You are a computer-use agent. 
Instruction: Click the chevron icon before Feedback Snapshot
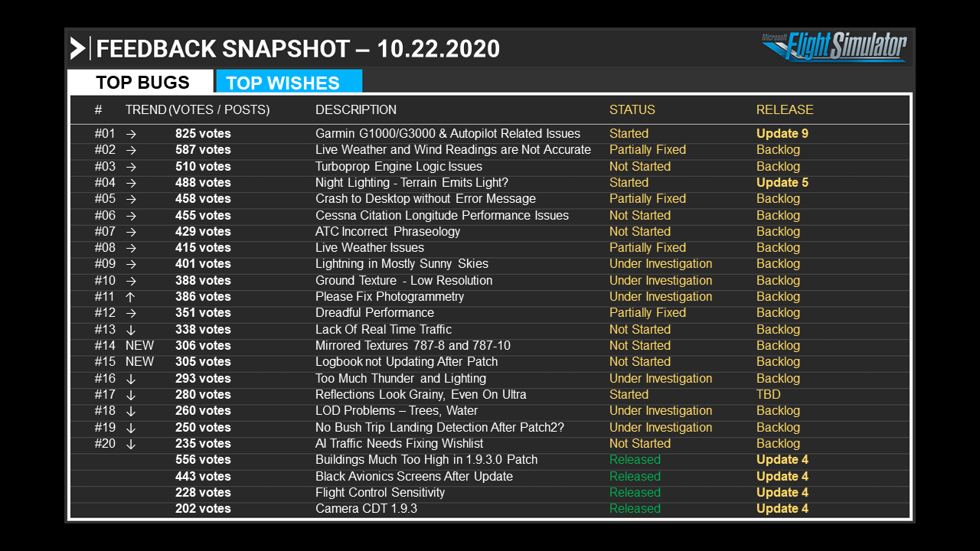click(77, 48)
